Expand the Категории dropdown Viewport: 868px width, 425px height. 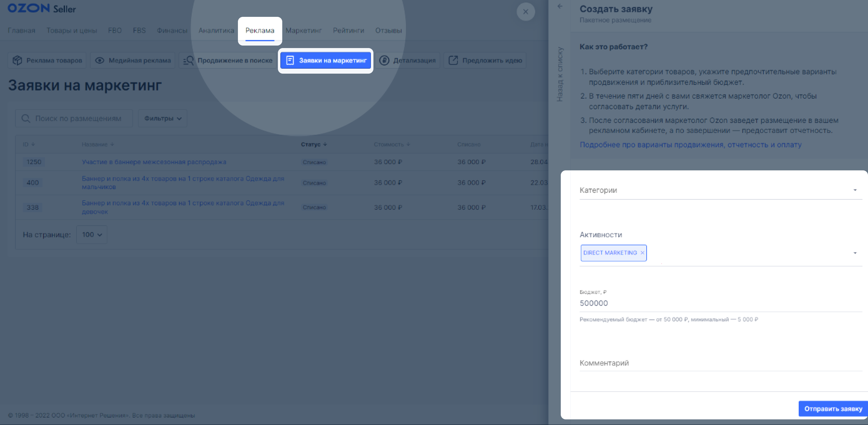click(720, 190)
